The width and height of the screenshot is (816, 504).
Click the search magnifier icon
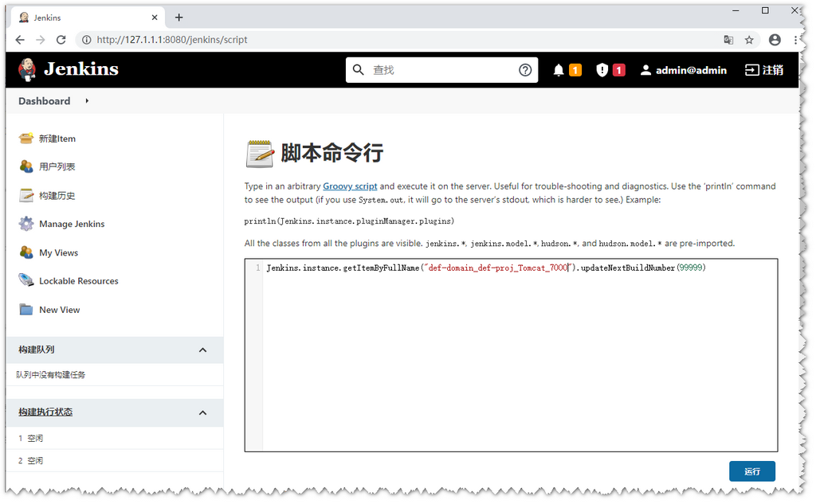pyautogui.click(x=358, y=70)
